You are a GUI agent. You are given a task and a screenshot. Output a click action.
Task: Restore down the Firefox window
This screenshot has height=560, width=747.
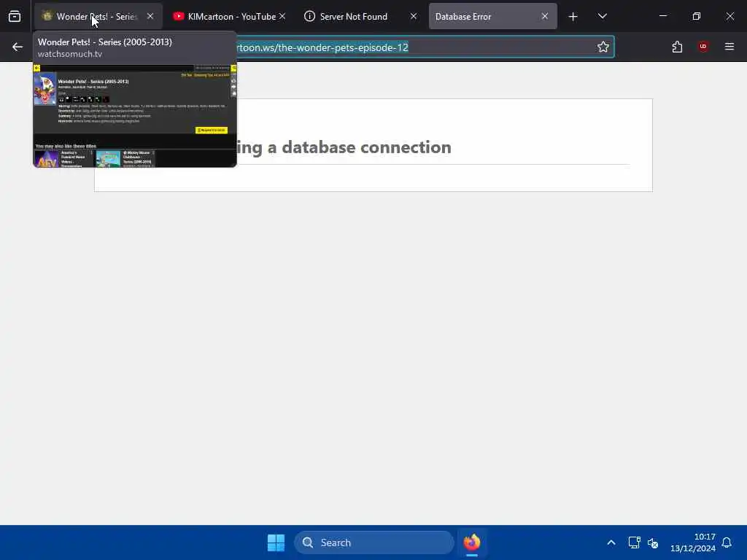[x=697, y=16]
